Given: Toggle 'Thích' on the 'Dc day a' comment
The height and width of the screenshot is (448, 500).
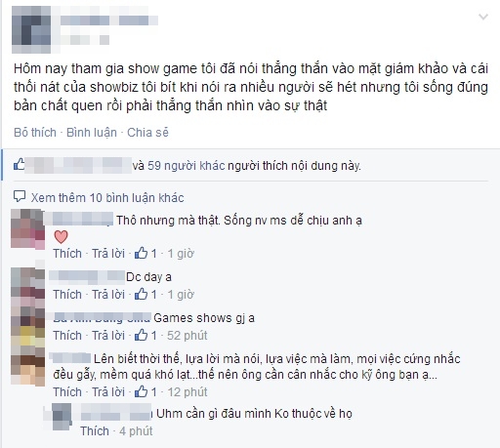Looking at the screenshot, I should pos(67,295).
